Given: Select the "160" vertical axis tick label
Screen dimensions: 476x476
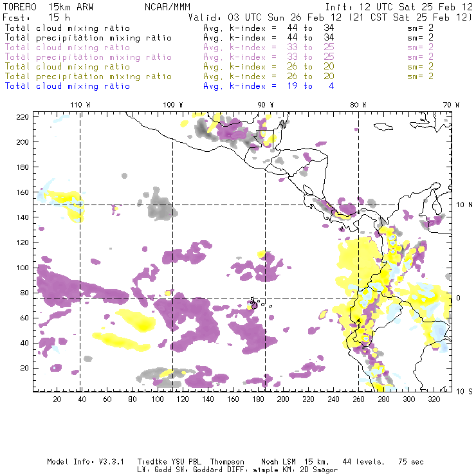Looking at the screenshot, I should tap(23, 192).
